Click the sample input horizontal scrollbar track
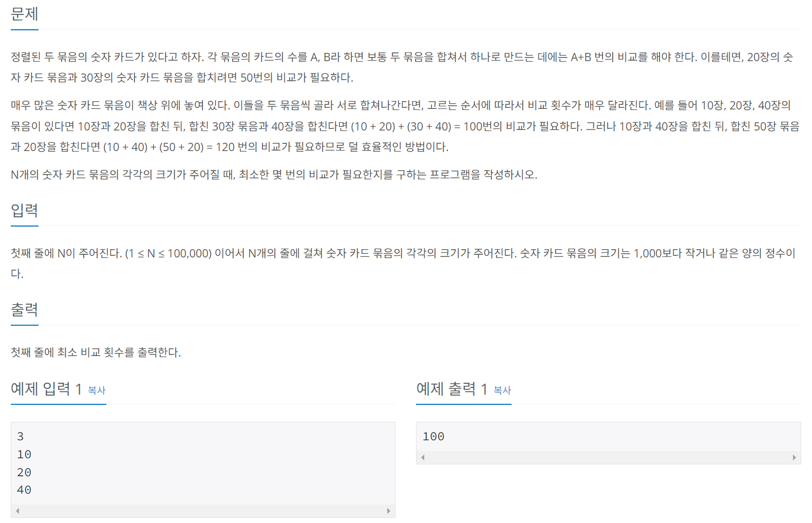The height and width of the screenshot is (523, 812). pyautogui.click(x=203, y=511)
